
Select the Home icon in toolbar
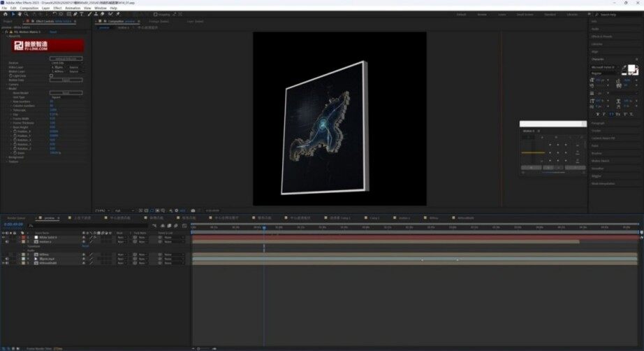coord(6,14)
